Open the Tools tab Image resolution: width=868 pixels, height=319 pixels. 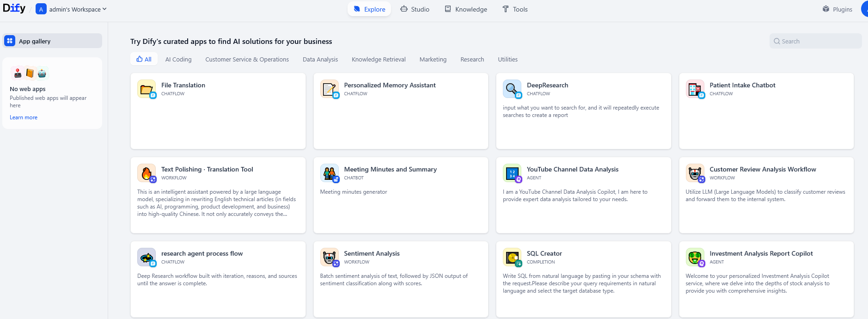tap(515, 9)
